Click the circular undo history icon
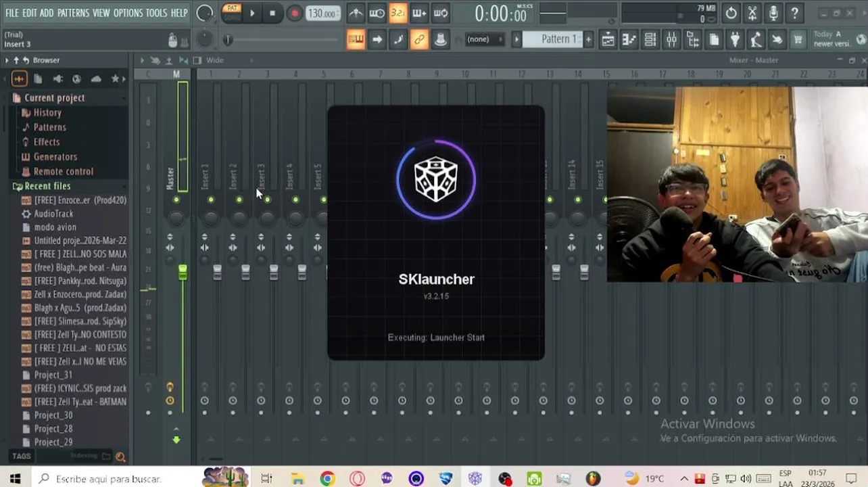The width and height of the screenshot is (868, 487). click(x=731, y=13)
